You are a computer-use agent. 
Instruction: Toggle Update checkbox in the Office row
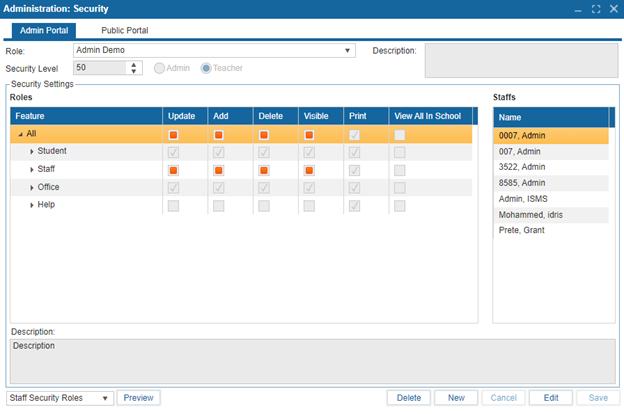(x=173, y=188)
